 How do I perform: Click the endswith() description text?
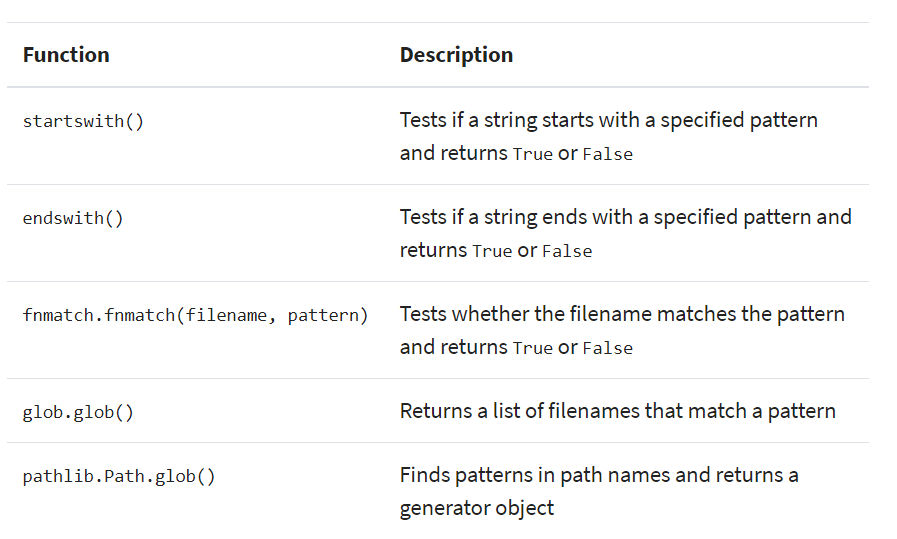(625, 218)
